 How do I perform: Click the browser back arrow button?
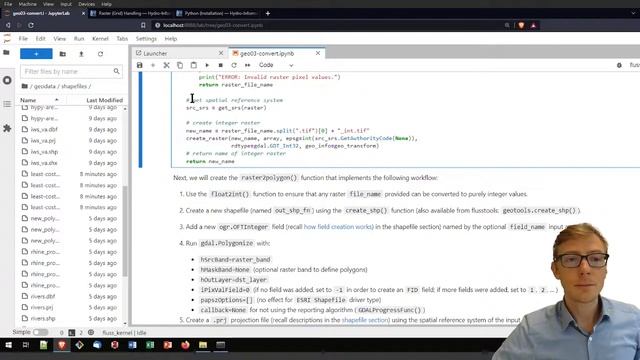pyautogui.click(x=8, y=25)
